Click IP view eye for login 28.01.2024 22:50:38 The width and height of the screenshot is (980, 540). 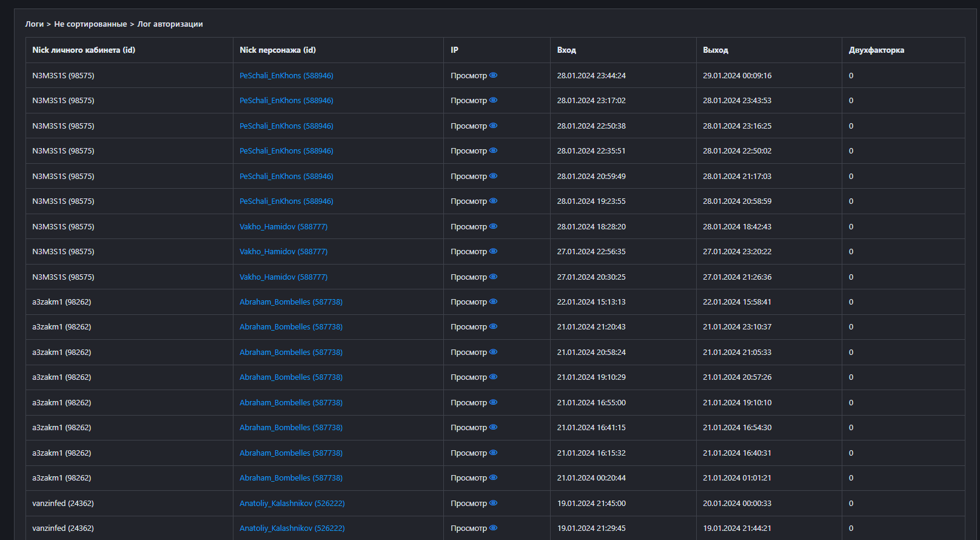493,126
